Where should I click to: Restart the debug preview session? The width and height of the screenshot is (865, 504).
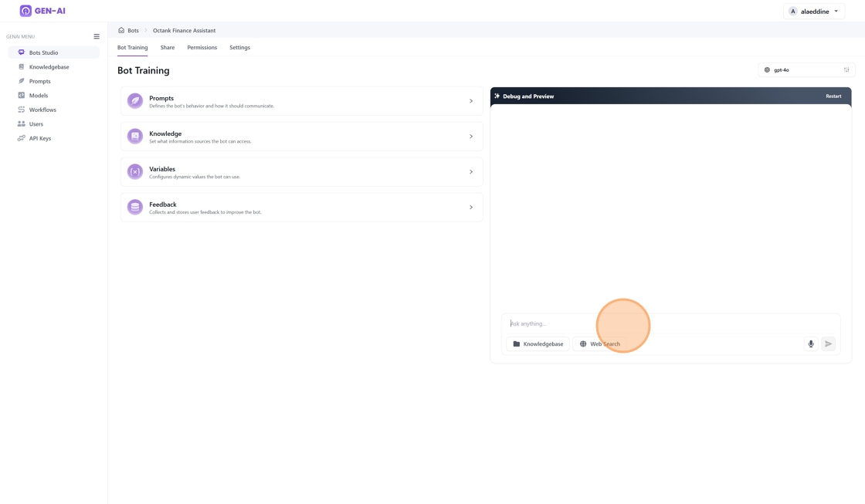coord(833,96)
